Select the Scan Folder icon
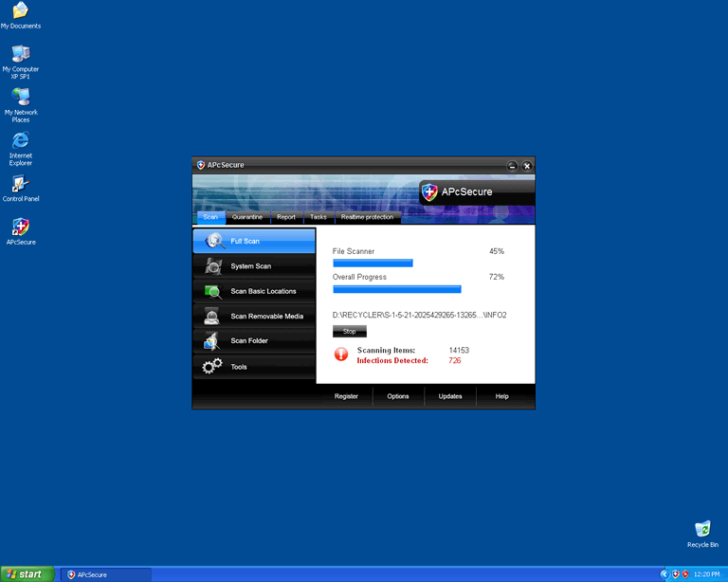Image resolution: width=728 pixels, height=582 pixels. pos(212,341)
